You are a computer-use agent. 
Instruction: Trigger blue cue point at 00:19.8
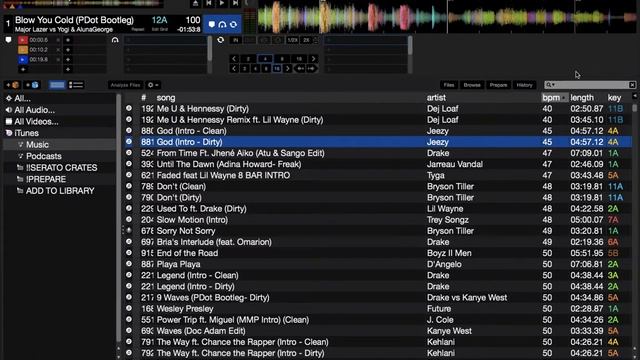(x=23, y=60)
